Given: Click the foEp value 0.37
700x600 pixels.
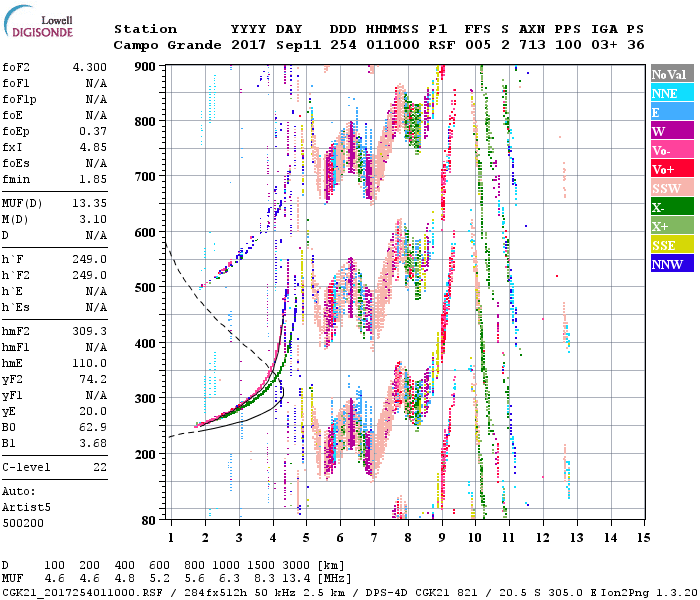Looking at the screenshot, I should (x=93, y=131).
